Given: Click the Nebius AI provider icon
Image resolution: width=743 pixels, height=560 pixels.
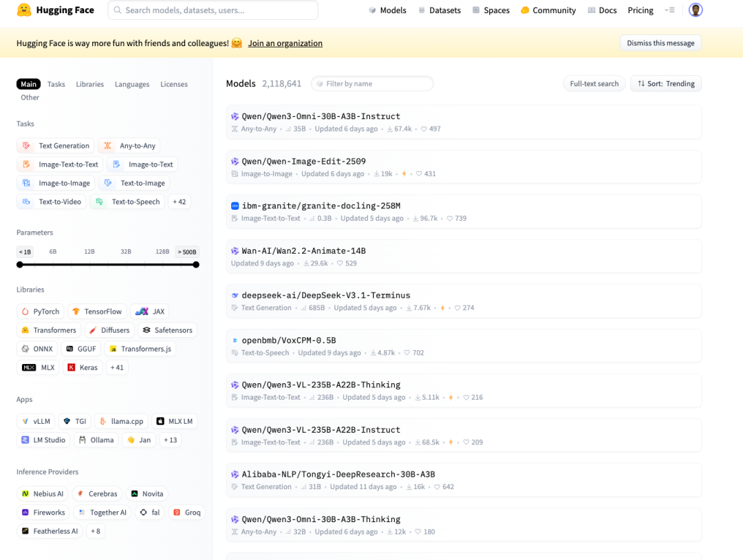Looking at the screenshot, I should 25,494.
